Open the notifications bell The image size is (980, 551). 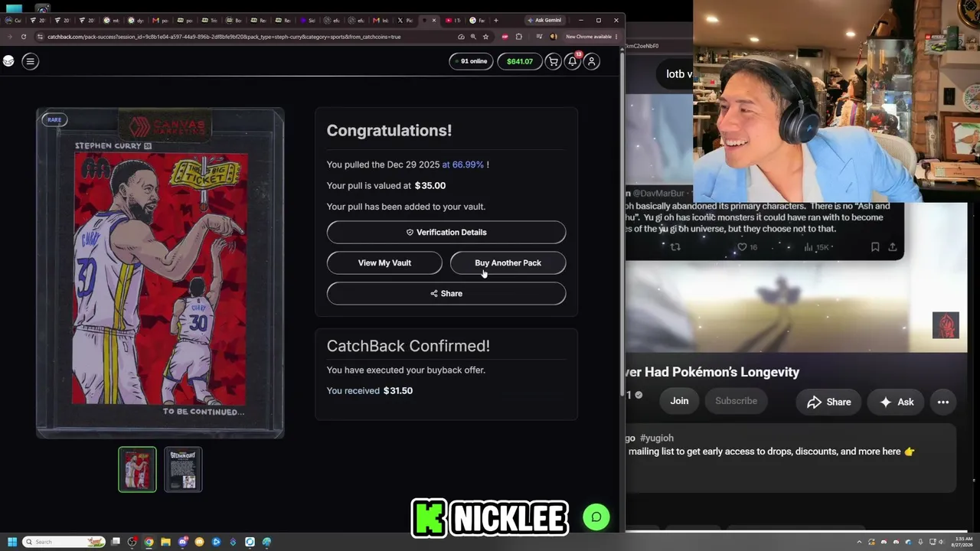pos(572,61)
